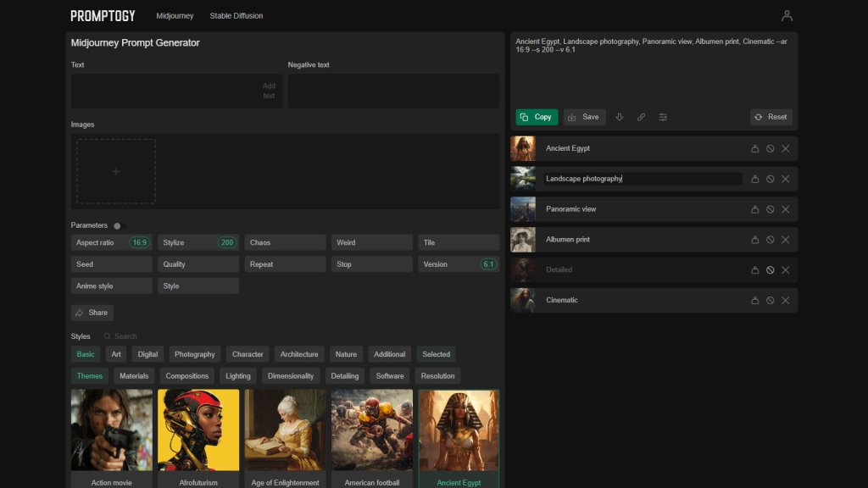Screen dimensions: 868x488
Task: Delete the Albumen print entry
Action: [x=785, y=240]
